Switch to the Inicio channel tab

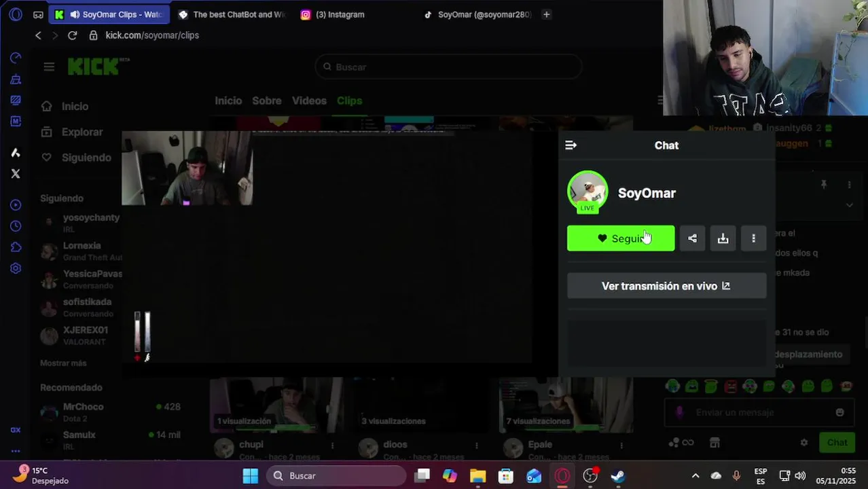(228, 101)
